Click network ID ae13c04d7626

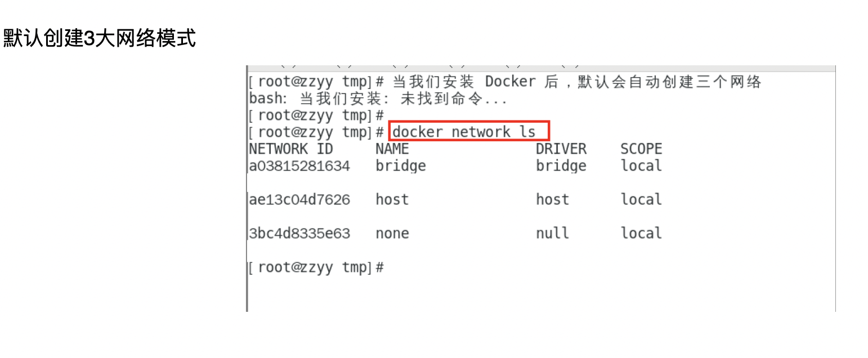tap(299, 200)
